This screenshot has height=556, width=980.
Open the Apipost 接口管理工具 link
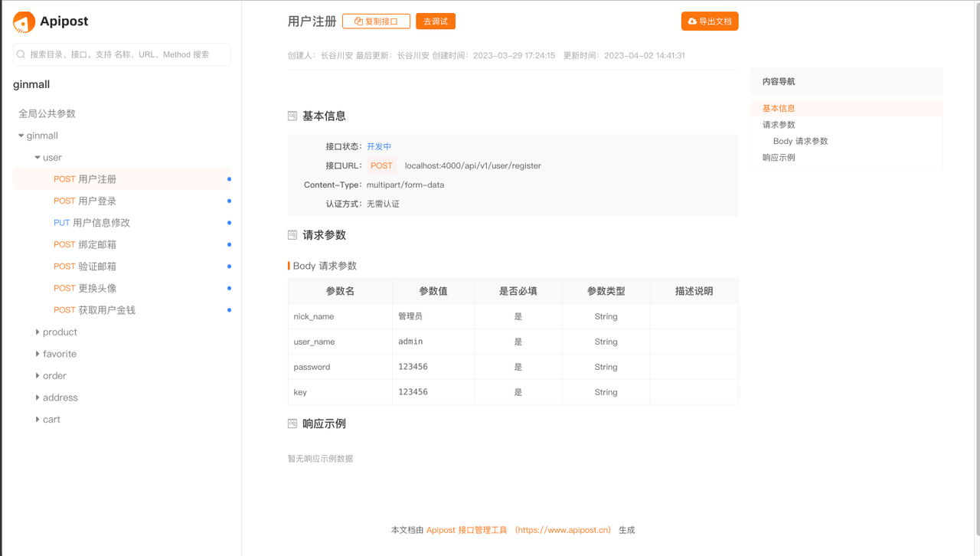[466, 530]
